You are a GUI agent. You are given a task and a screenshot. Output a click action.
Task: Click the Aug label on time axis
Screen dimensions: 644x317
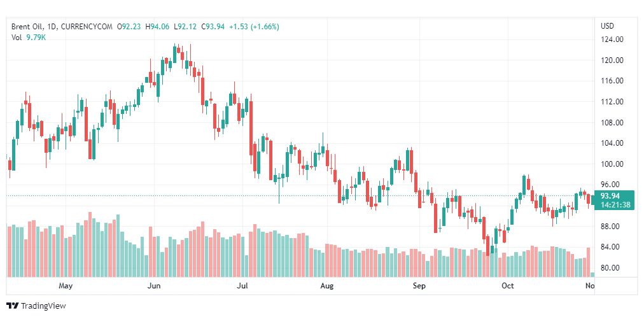pyautogui.click(x=326, y=286)
